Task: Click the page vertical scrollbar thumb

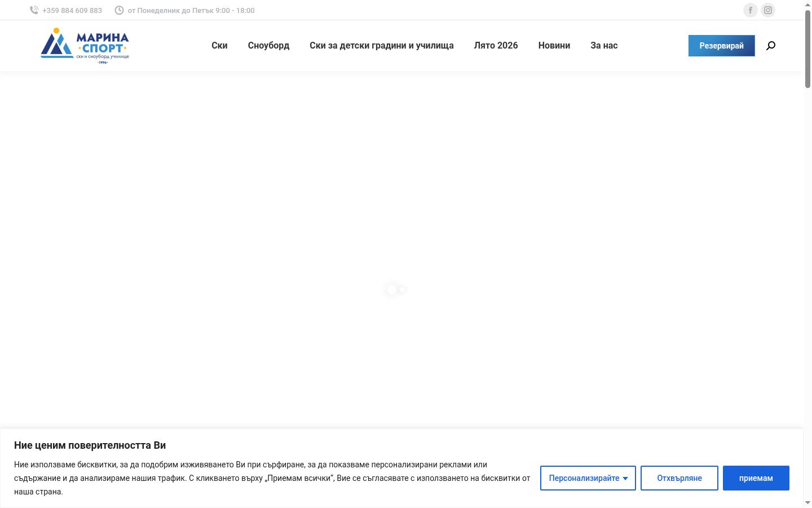Action: coord(807,49)
